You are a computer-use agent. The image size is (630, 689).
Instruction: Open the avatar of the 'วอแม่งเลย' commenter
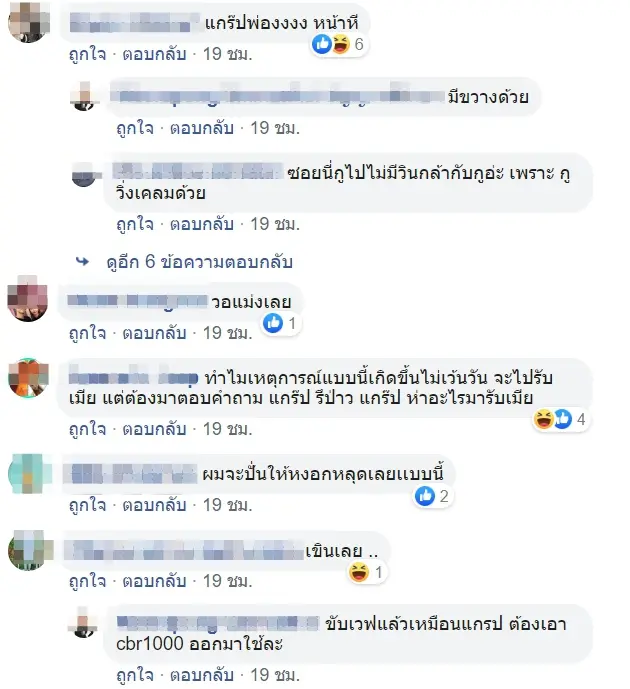[x=28, y=301]
